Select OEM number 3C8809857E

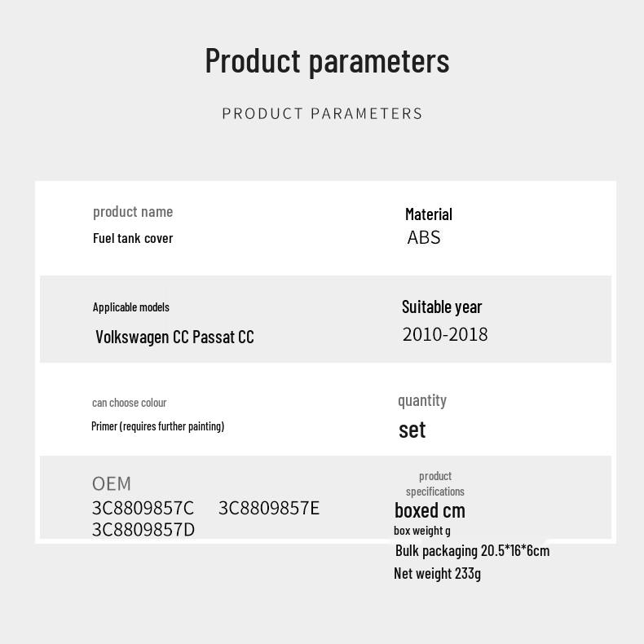(x=269, y=508)
